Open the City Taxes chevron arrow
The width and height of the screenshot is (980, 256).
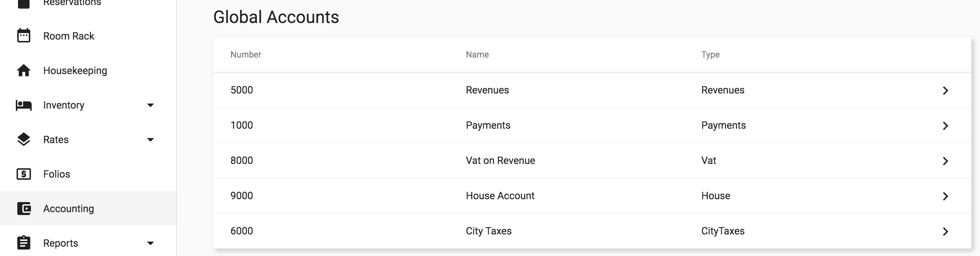tap(945, 232)
